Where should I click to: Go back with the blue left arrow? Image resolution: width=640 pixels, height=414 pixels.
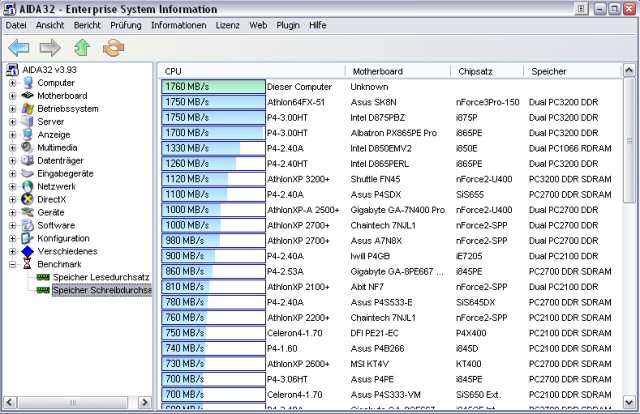click(x=19, y=48)
